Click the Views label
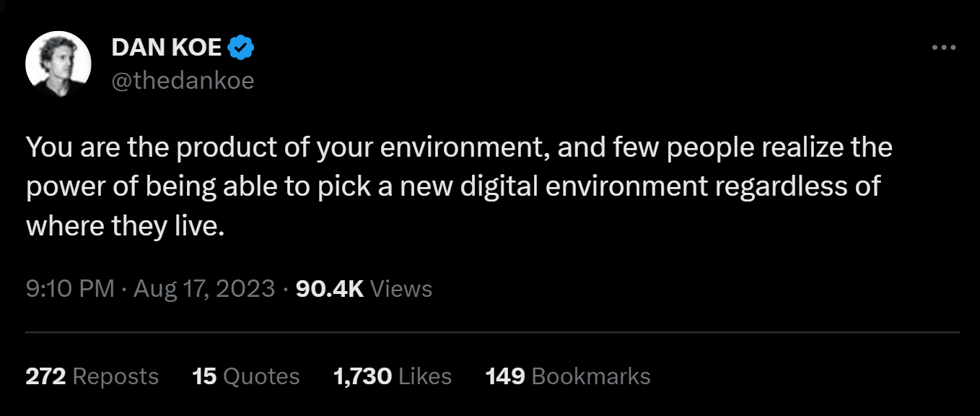This screenshot has width=980, height=416. point(401,289)
